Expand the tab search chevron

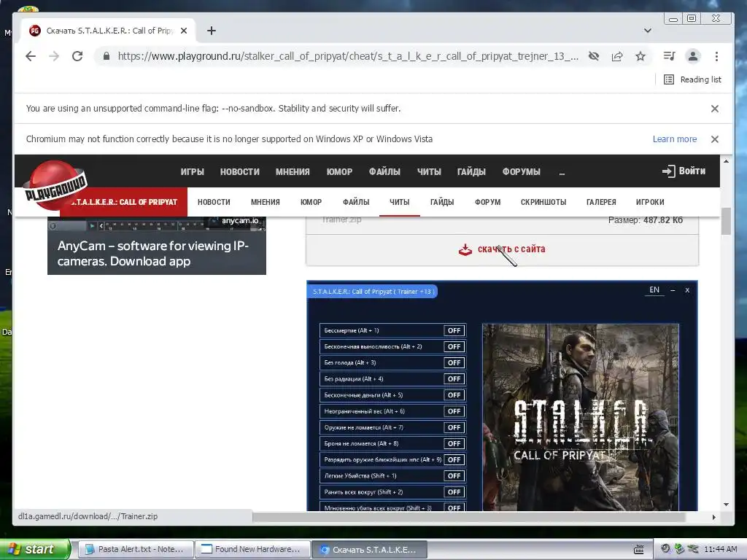coord(648,31)
